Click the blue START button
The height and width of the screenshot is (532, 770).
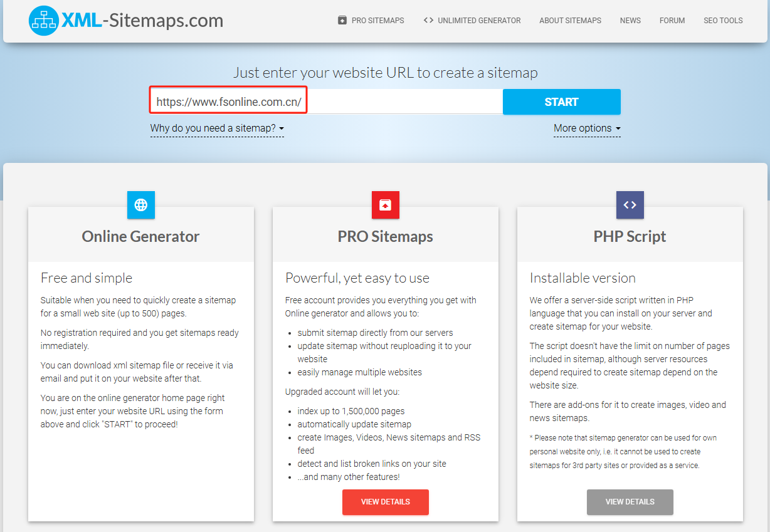point(562,102)
